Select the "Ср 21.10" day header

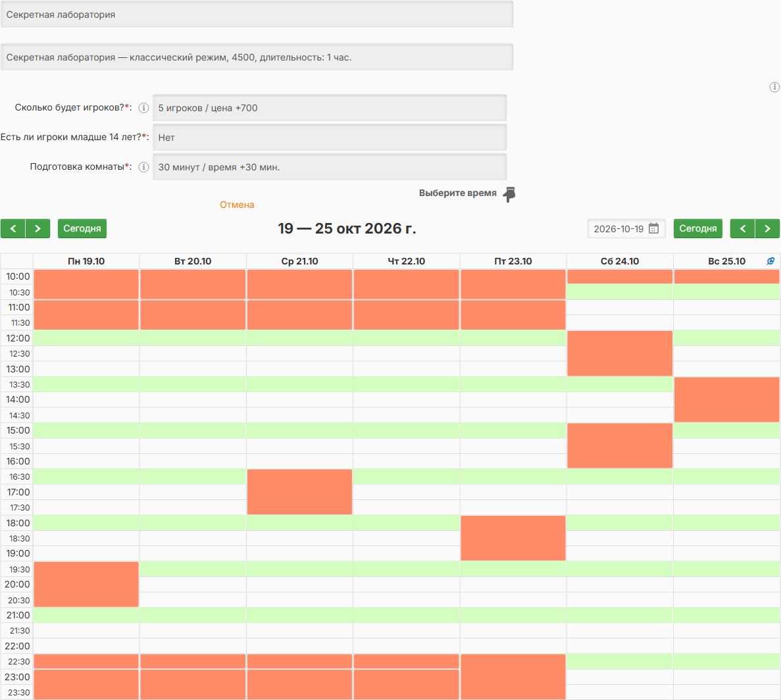(299, 261)
